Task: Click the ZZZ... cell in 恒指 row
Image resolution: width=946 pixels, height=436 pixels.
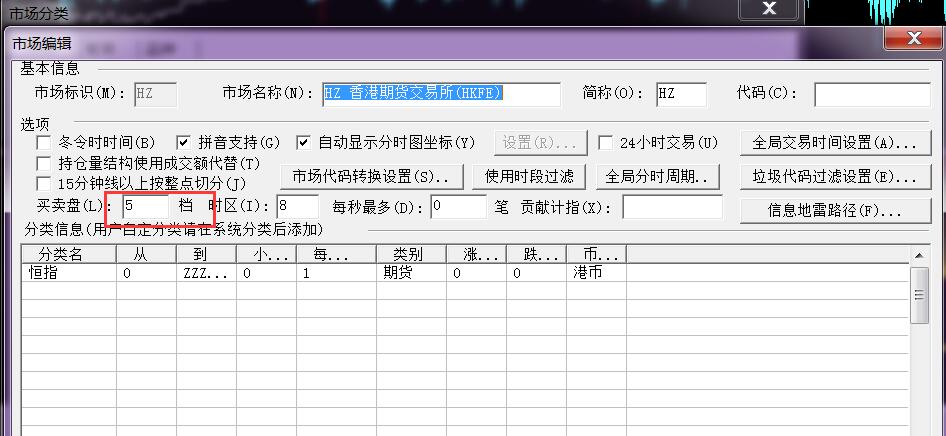Action: pos(206,273)
